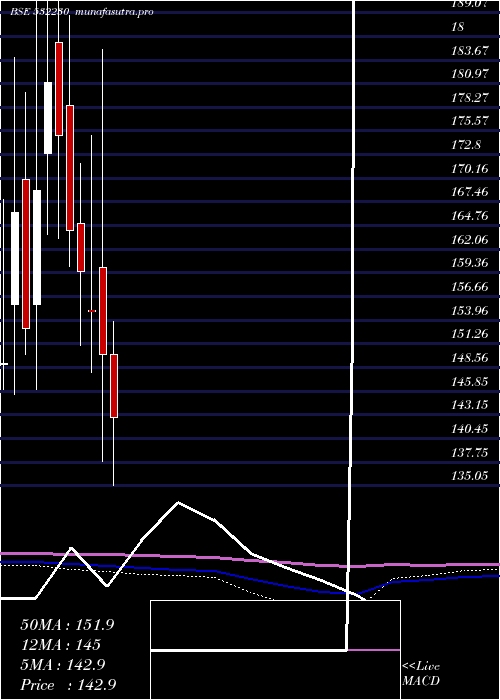This screenshot has height=700, width=500.
Task: Click the 137.75 price axis label
Action: [x=470, y=452]
